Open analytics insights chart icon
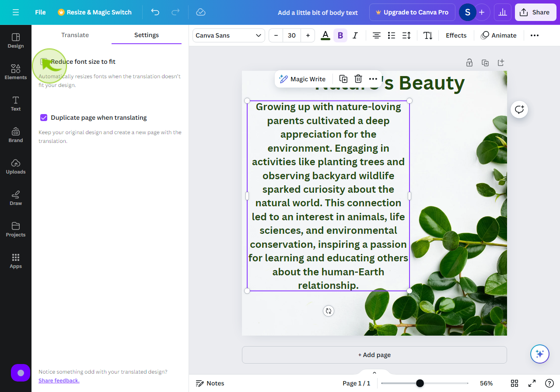 click(503, 12)
